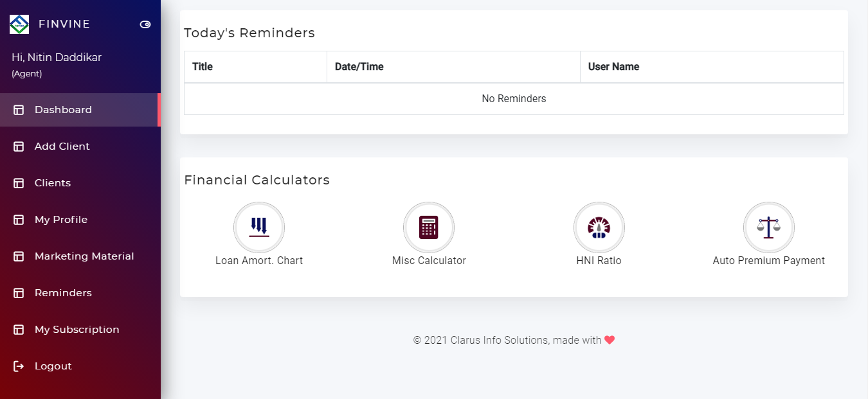Click the Logout arrow icon
This screenshot has height=399, width=868.
point(19,366)
